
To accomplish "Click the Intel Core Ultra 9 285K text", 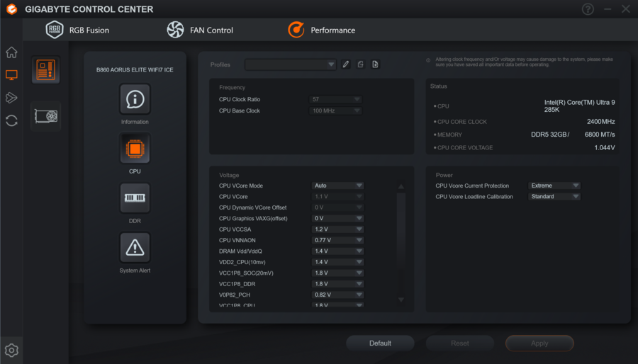I will (579, 106).
